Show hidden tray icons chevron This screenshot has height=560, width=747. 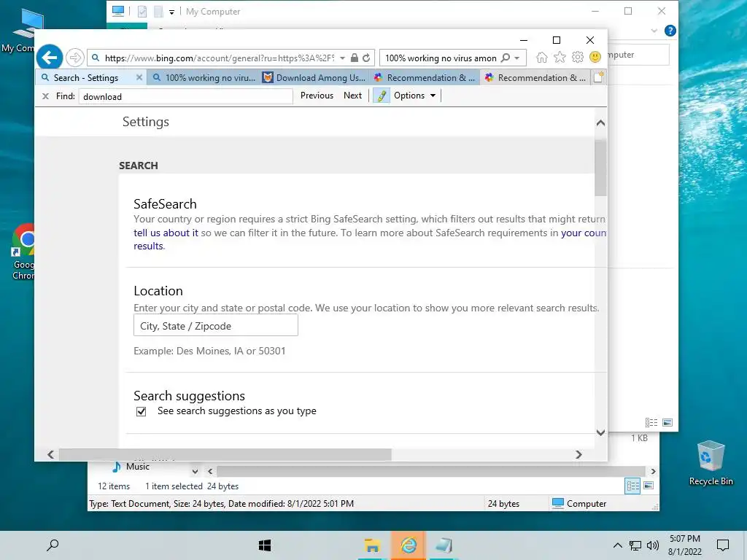(617, 545)
